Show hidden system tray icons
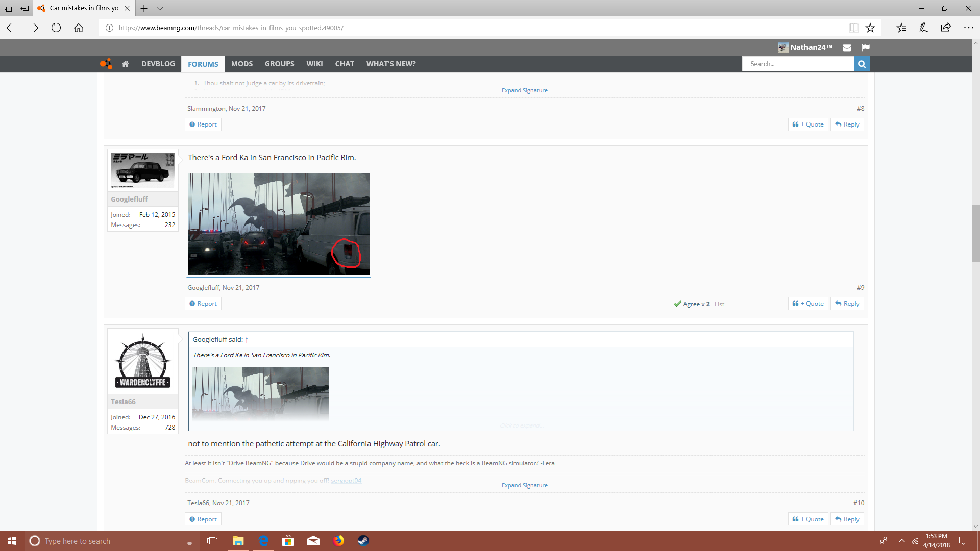 click(902, 541)
